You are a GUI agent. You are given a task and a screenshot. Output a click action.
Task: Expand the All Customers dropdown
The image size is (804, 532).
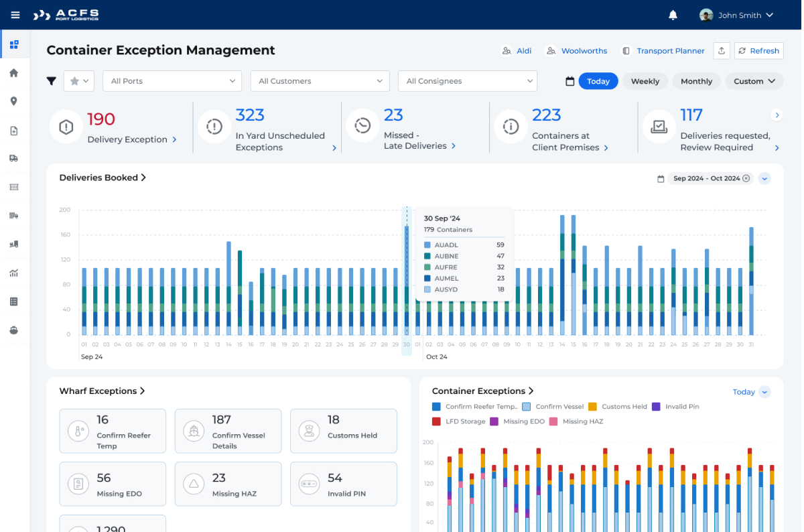point(320,81)
